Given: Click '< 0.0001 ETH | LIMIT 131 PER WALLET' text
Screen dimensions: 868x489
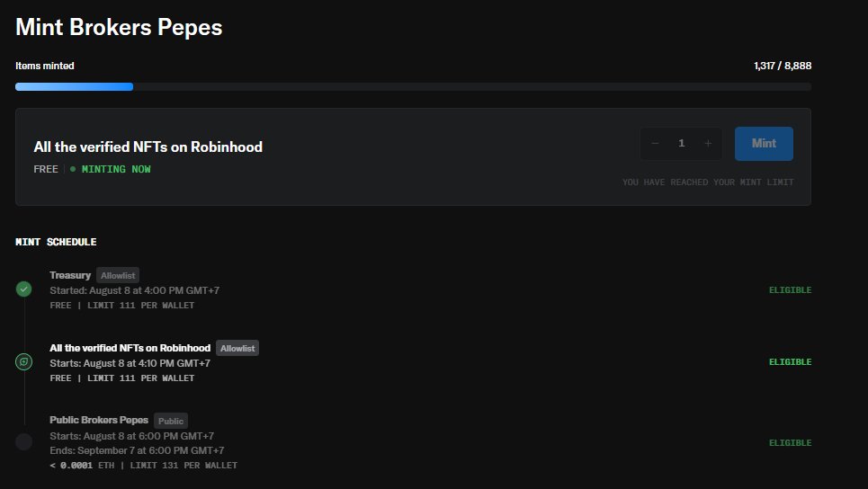Looking at the screenshot, I should click(x=143, y=466).
